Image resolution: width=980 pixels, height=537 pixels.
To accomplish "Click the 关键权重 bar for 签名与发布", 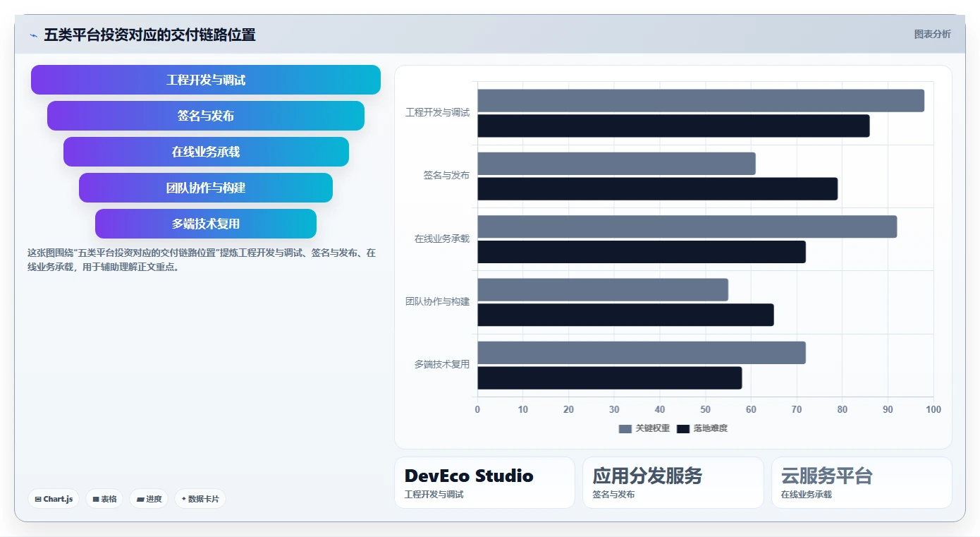I will coord(617,164).
